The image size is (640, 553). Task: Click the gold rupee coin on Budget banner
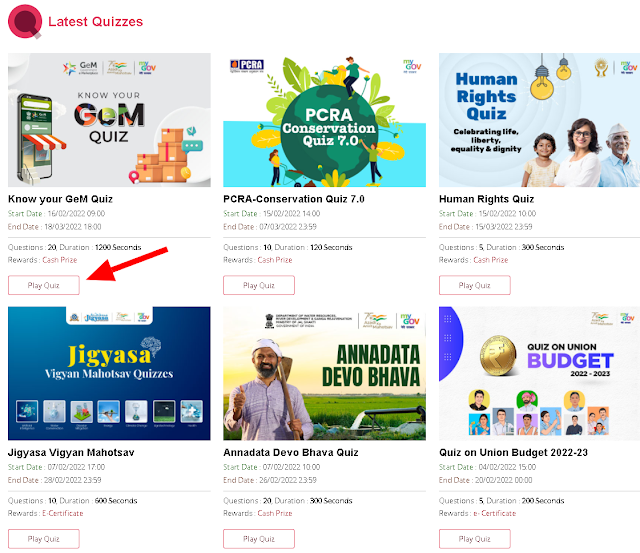498,355
